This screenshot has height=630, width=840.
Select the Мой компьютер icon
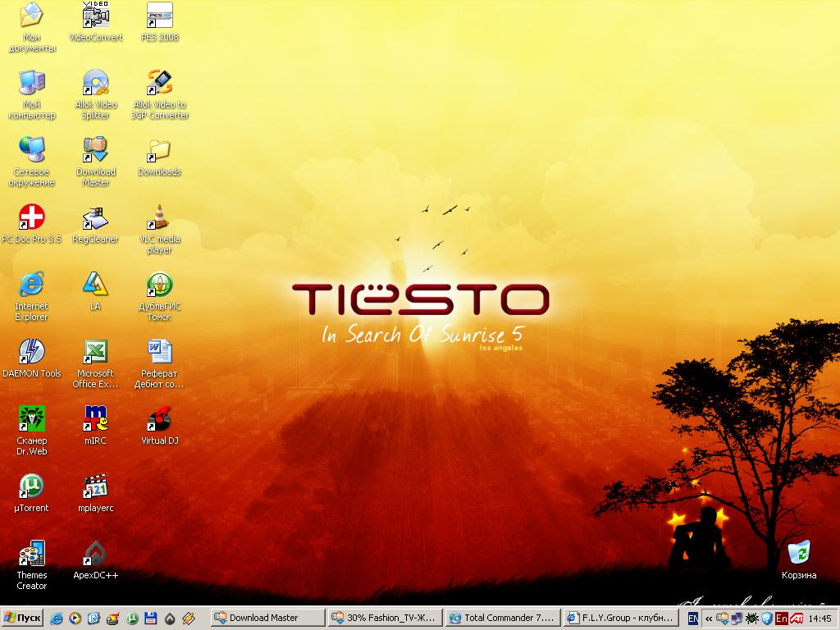pyautogui.click(x=32, y=94)
